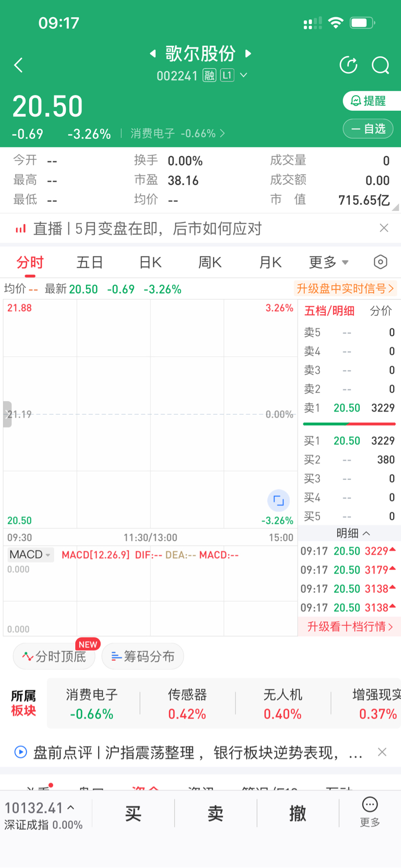Tap the back arrow icon
The height and width of the screenshot is (868, 401).
[x=19, y=65]
